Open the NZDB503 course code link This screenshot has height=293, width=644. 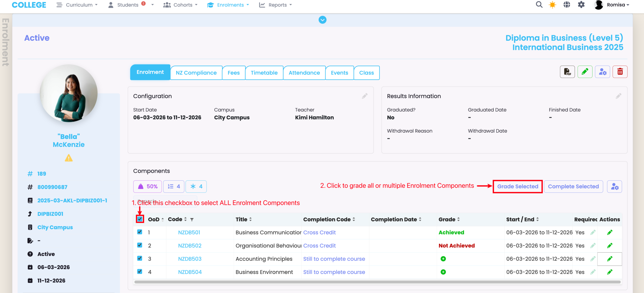[x=190, y=259]
